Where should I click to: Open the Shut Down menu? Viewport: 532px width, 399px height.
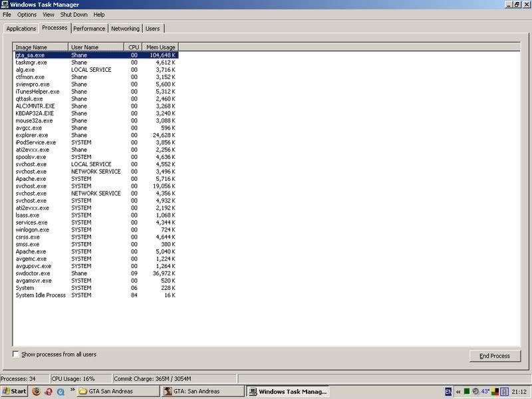(x=74, y=14)
